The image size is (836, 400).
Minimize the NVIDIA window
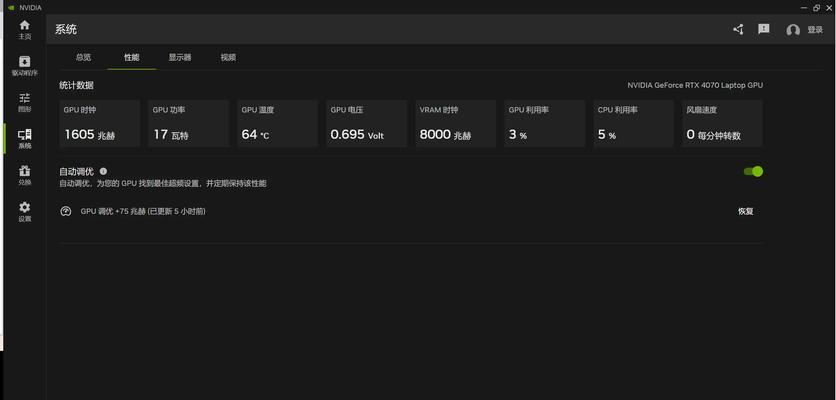pyautogui.click(x=804, y=7)
